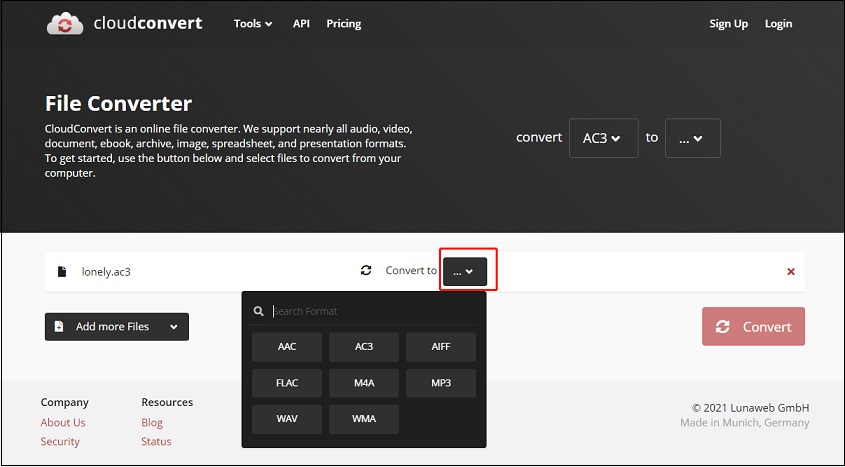Click the refresh arrows beside Convert to
This screenshot has width=845, height=467.
click(366, 270)
